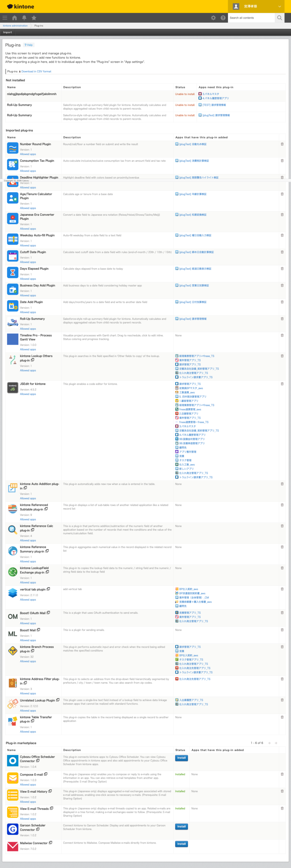Click trash icon for JSEdit for kintone
Viewport: 291px width, 868px height.
click(x=282, y=384)
